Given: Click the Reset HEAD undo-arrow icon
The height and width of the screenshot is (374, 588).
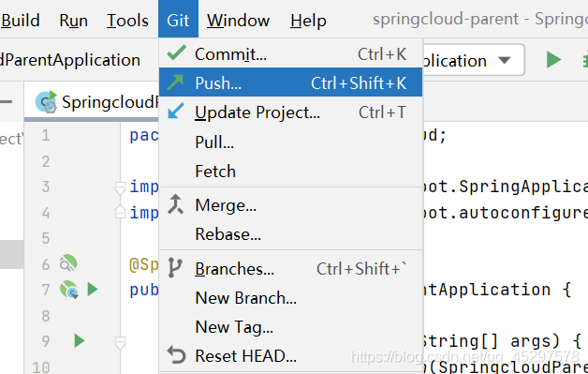Looking at the screenshot, I should [x=176, y=354].
